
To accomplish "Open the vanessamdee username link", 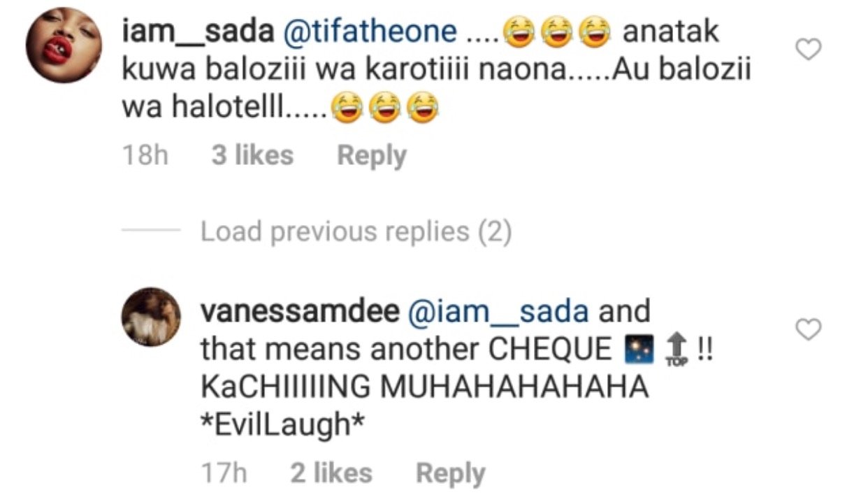I will tap(299, 311).
